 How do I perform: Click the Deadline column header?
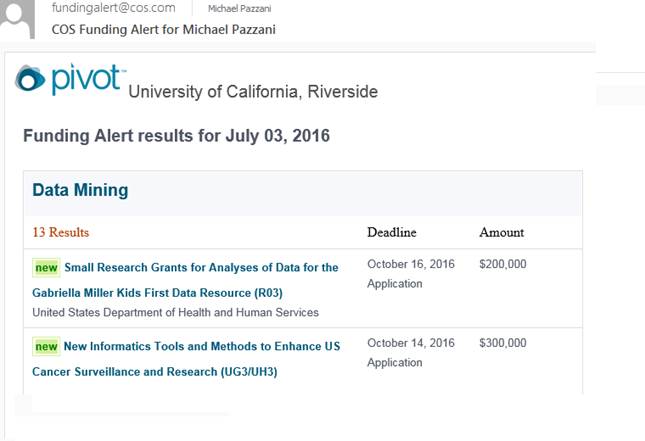tap(392, 232)
